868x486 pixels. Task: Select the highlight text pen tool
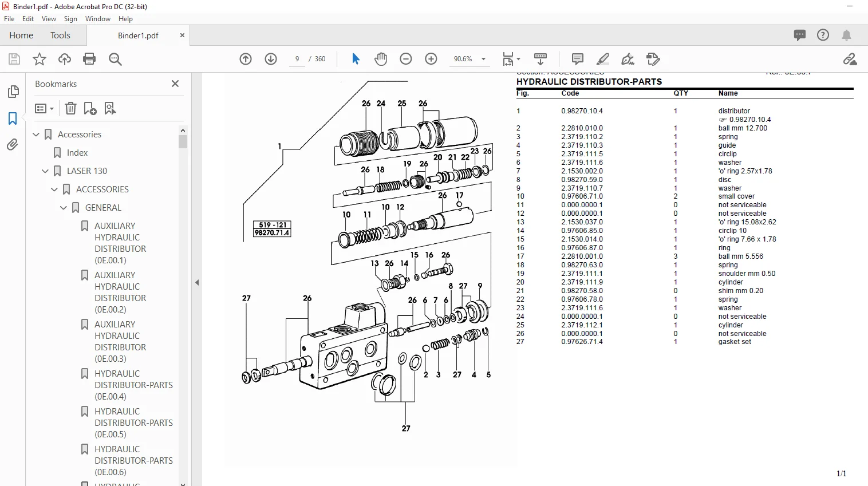pos(603,59)
